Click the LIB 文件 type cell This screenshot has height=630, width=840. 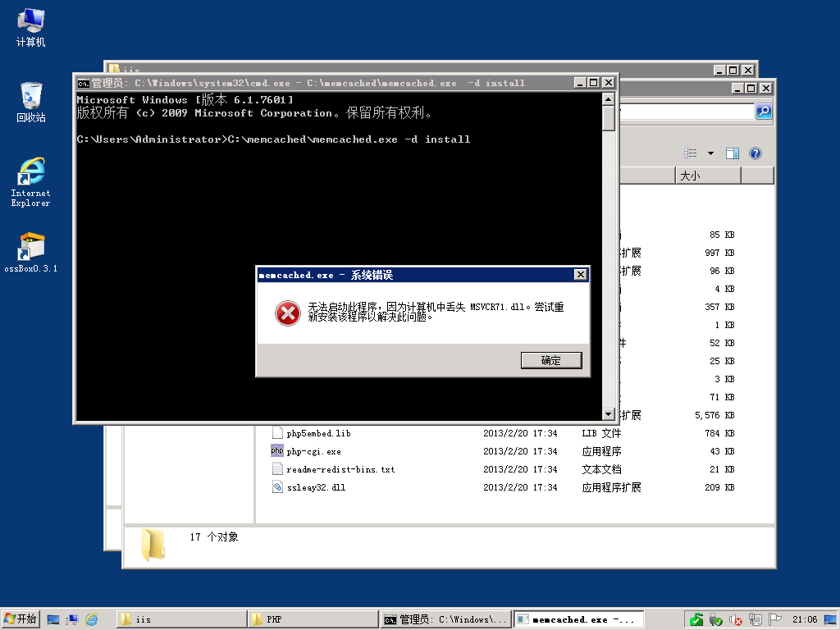601,433
